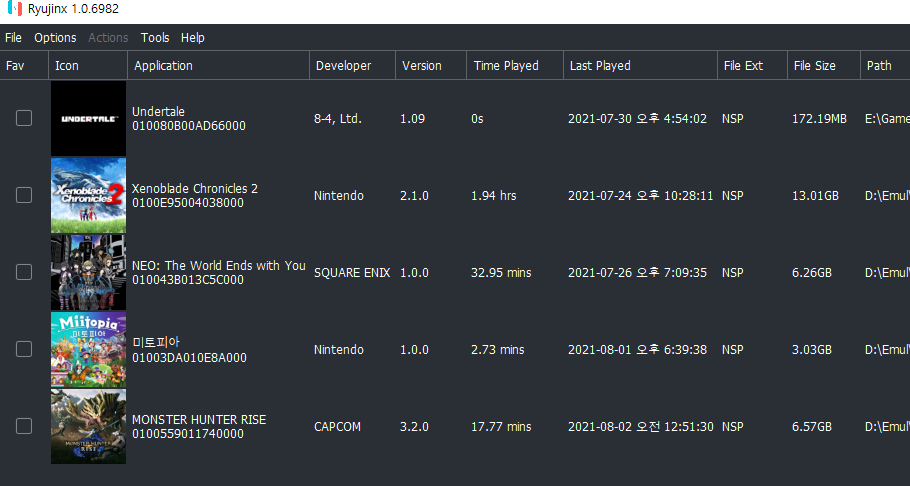Select the 미토피아 01003DA010E8A000 title

(189, 350)
